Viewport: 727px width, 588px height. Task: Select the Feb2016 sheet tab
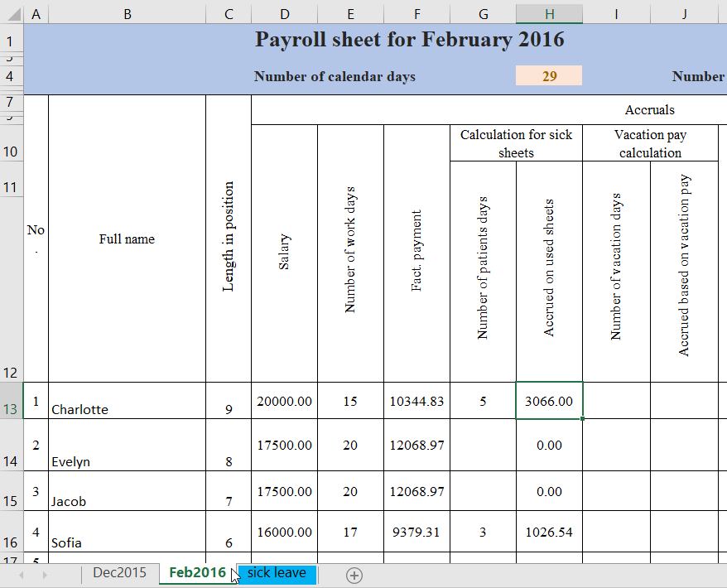click(197, 572)
